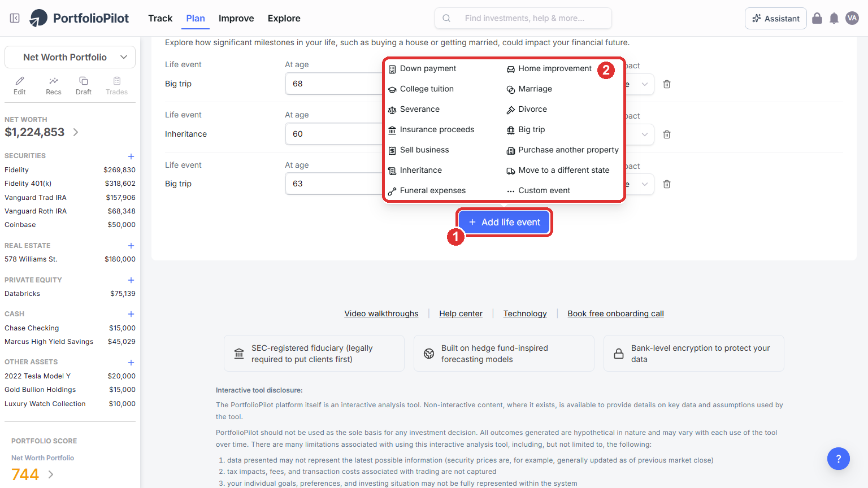The height and width of the screenshot is (488, 868).
Task: Open the VA user avatar
Action: 852,18
